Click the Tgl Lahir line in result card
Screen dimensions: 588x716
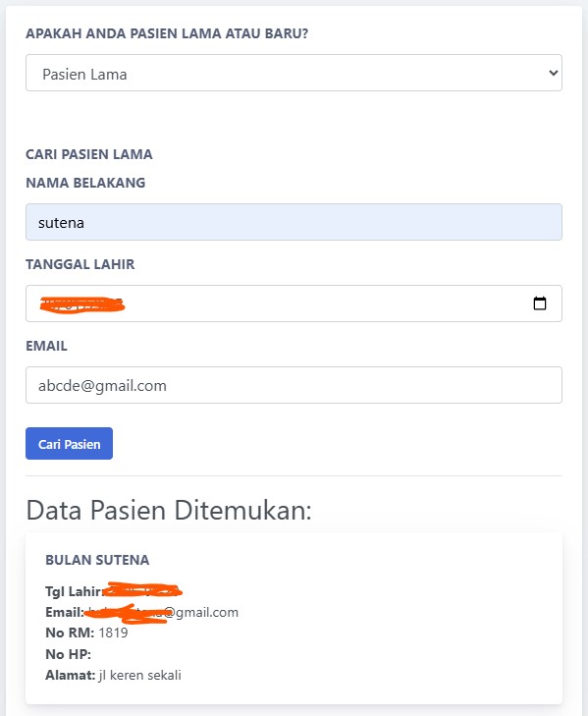pyautogui.click(x=114, y=591)
